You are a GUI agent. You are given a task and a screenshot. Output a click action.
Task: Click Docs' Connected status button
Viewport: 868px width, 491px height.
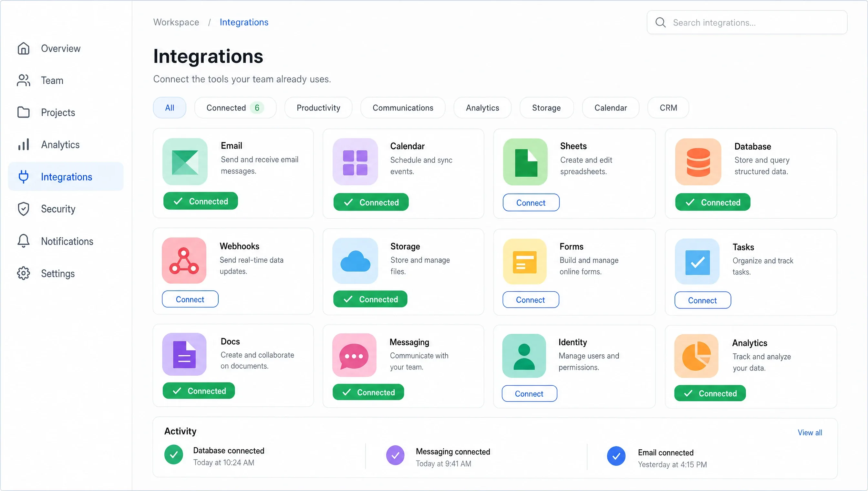pyautogui.click(x=199, y=391)
